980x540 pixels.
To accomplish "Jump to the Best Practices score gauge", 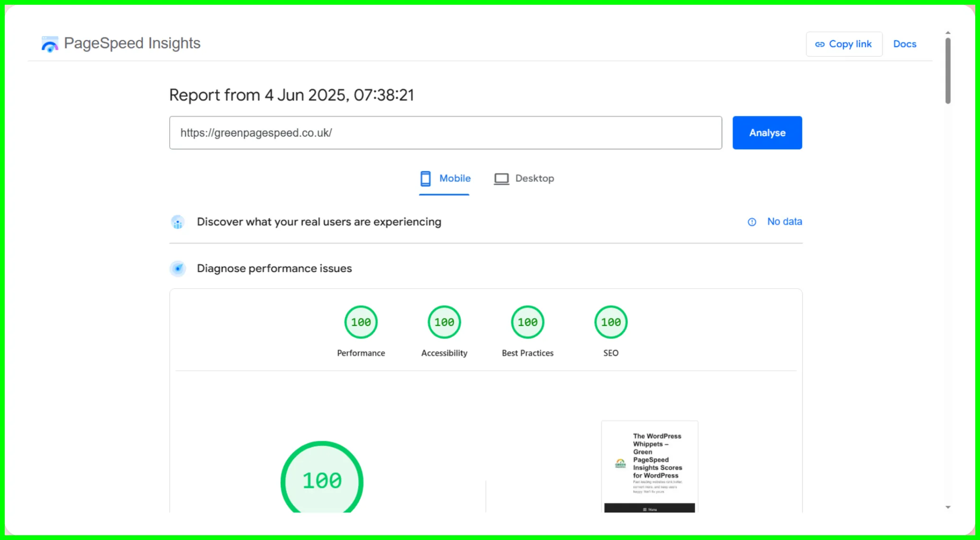I will 527,322.
